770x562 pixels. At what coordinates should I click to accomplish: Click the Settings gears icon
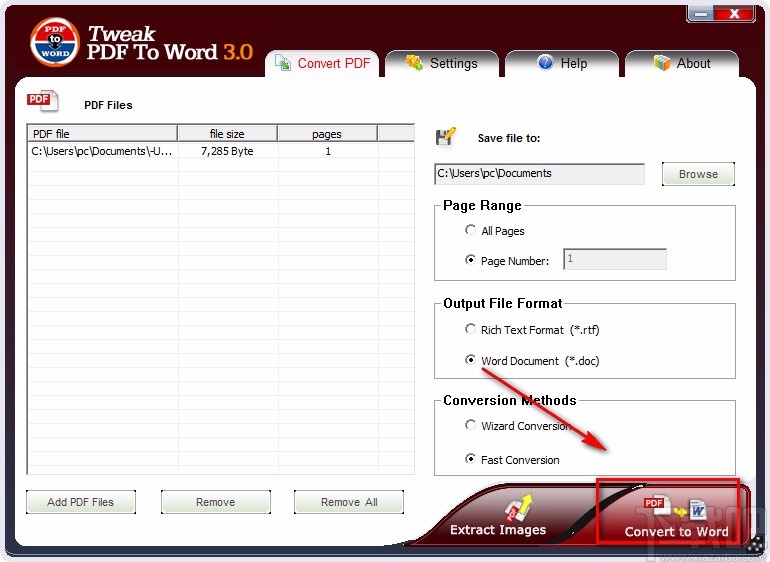[x=414, y=63]
